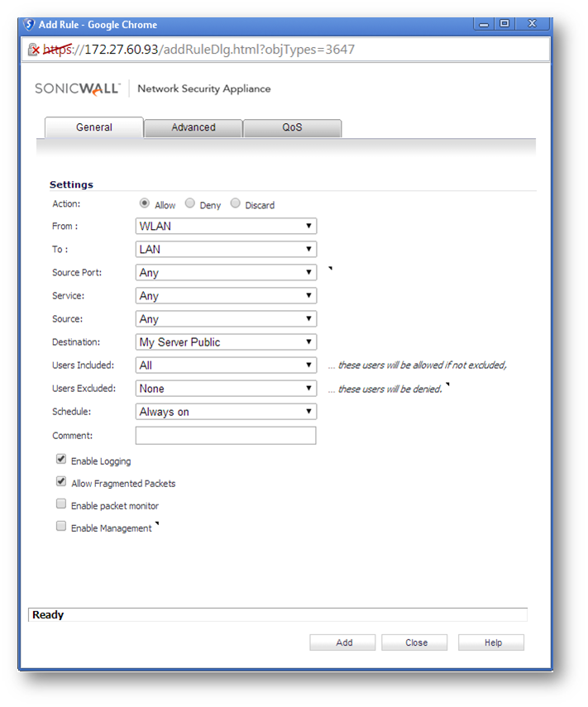Disable the Enable Logging checkbox
Viewport: 588px width, 707px height.
[61, 460]
